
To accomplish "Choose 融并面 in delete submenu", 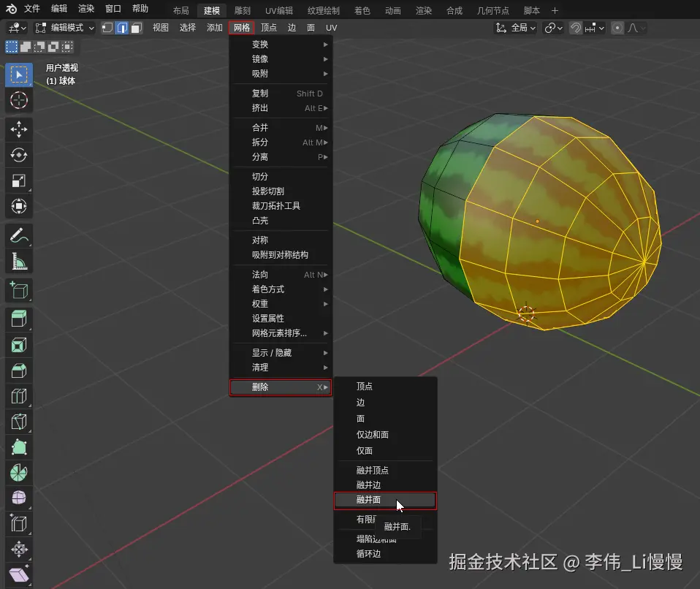I will tap(385, 500).
